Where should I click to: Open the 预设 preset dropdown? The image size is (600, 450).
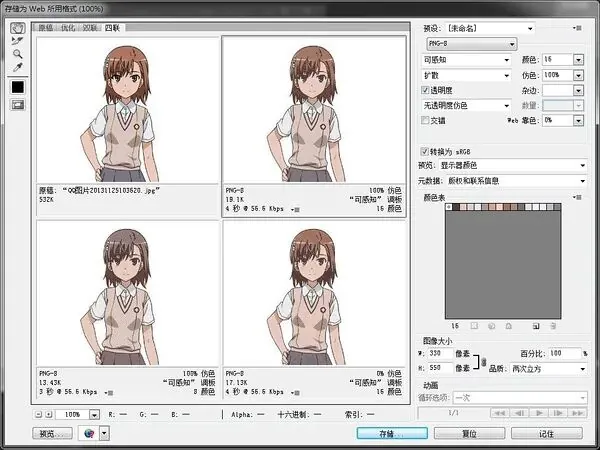tap(490, 28)
